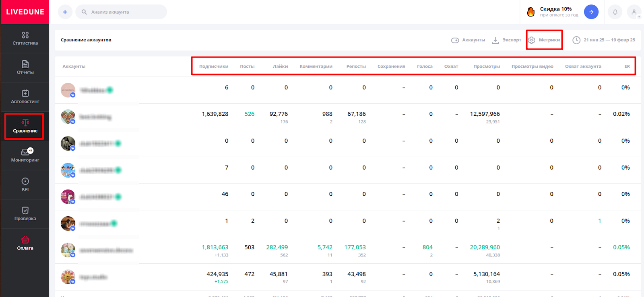
Task: Sort by Посты column header
Action: click(247, 66)
